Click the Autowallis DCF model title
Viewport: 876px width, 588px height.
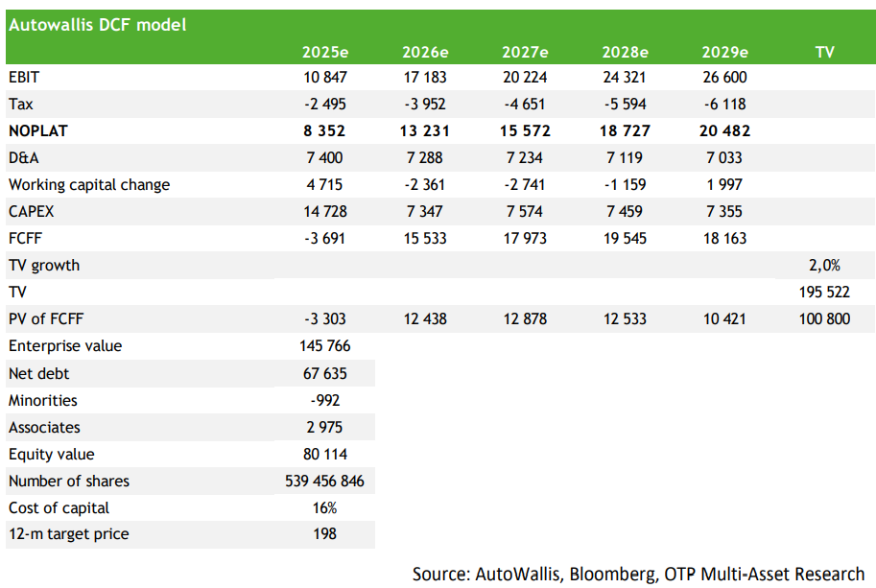coord(97,25)
